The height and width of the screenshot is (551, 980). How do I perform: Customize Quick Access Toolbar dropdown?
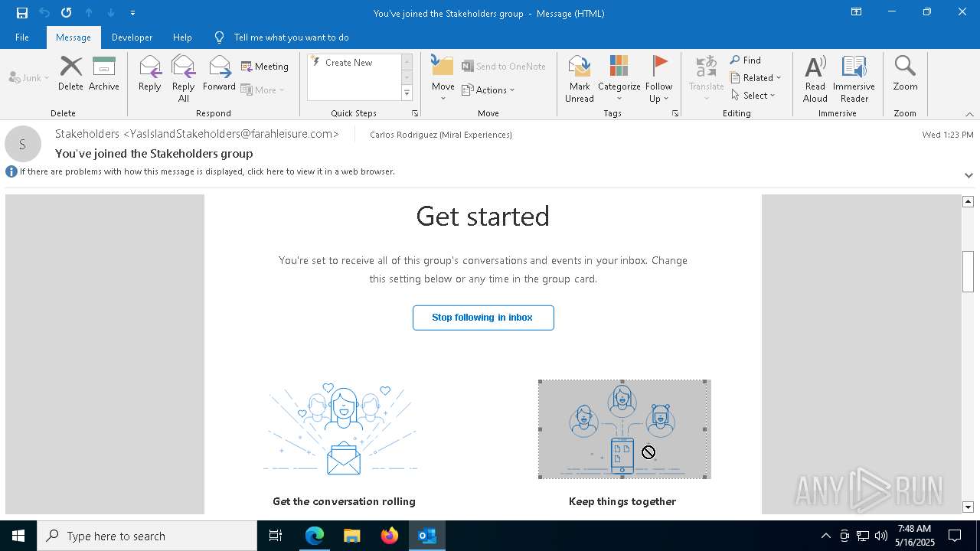tap(133, 13)
